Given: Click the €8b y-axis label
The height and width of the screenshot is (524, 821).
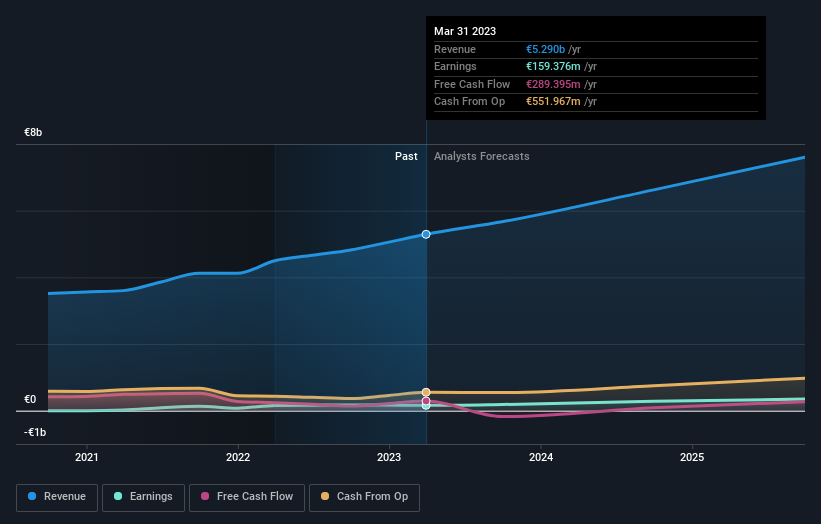Looking at the screenshot, I should (33, 132).
